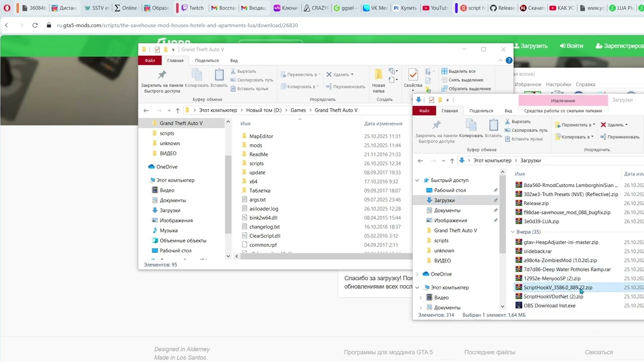This screenshot has height=362, width=644.
Task: Open Explorer help in Grand Theft Auto V window
Action: pyautogui.click(x=509, y=60)
